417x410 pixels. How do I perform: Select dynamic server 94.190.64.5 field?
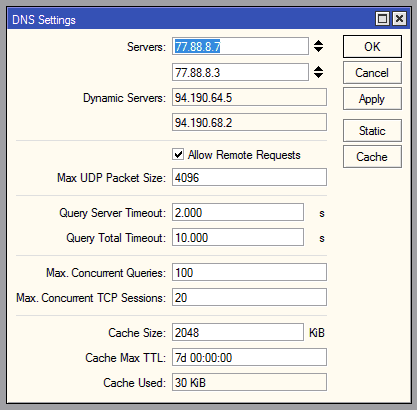tap(249, 97)
